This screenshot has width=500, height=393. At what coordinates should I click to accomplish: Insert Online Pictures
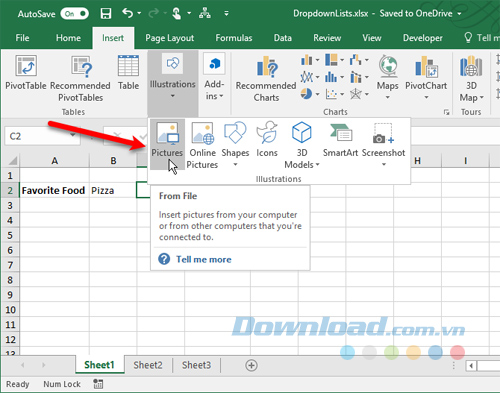pyautogui.click(x=202, y=145)
